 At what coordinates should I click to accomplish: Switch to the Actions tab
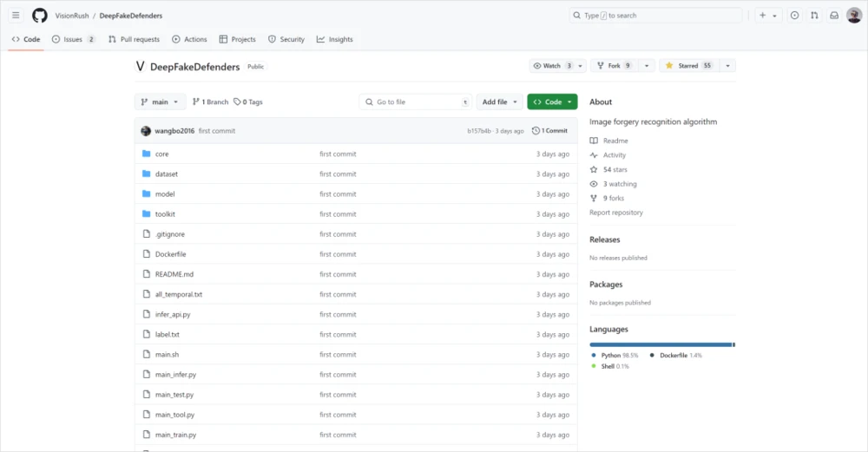(189, 39)
